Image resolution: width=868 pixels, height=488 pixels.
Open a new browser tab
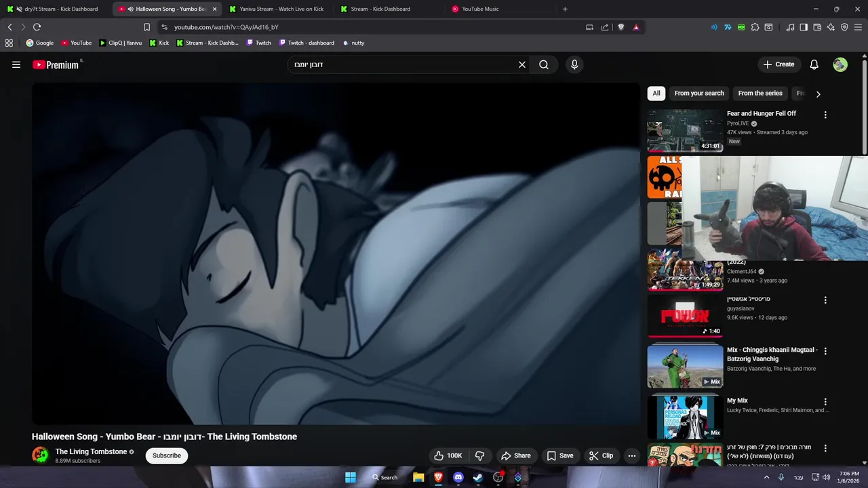pyautogui.click(x=565, y=9)
